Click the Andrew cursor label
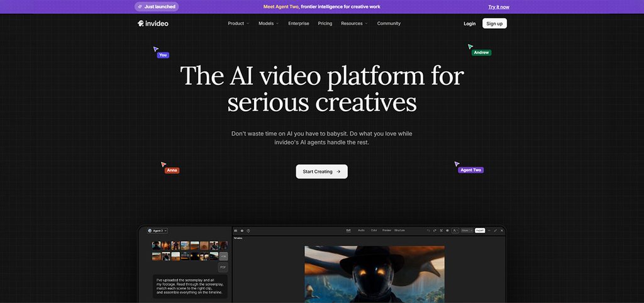The width and height of the screenshot is (644, 303). 481,53
